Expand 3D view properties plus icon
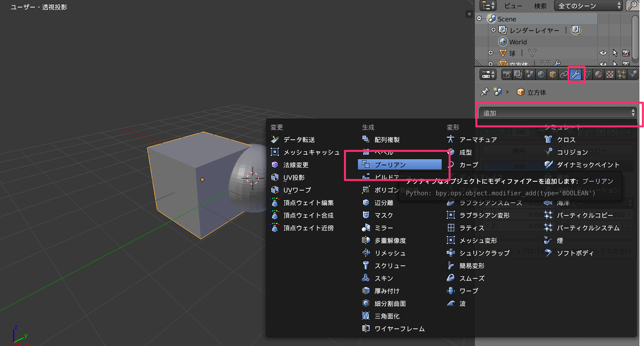 469,14
